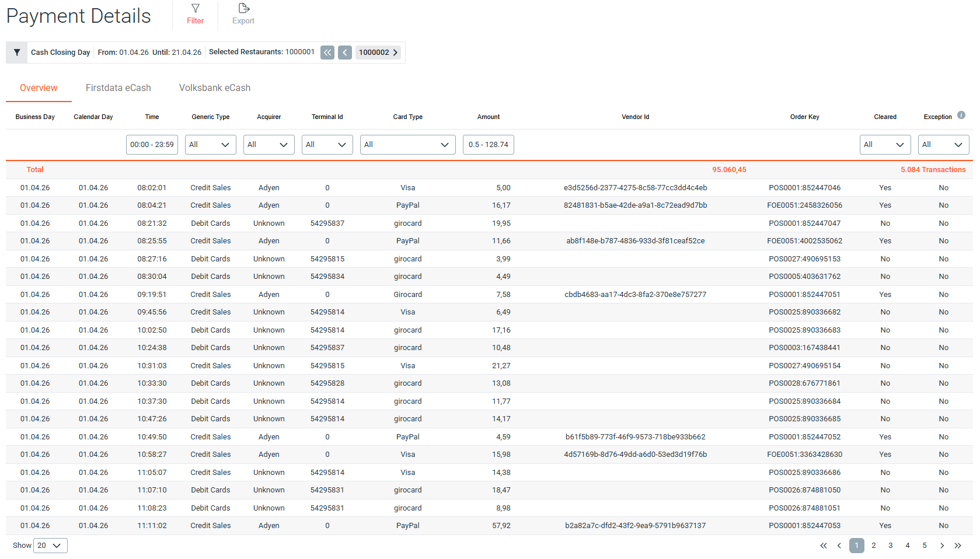Open the Cleared filter dropdown
Viewport: 980px width, 559px height.
coord(885,145)
